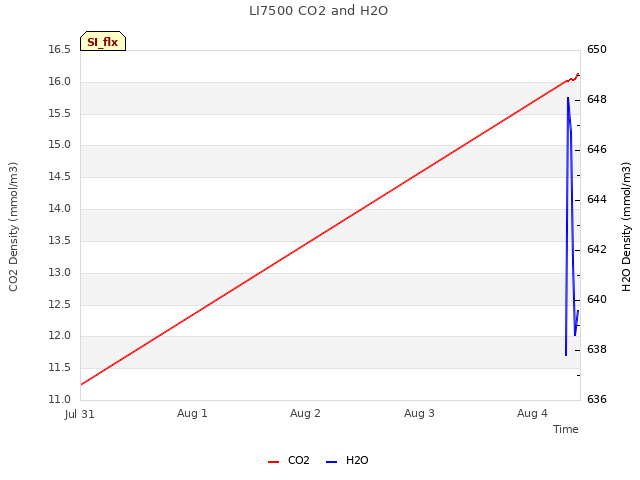Toggle the CO2 legend entry
The height and width of the screenshot is (480, 640).
coord(289,460)
